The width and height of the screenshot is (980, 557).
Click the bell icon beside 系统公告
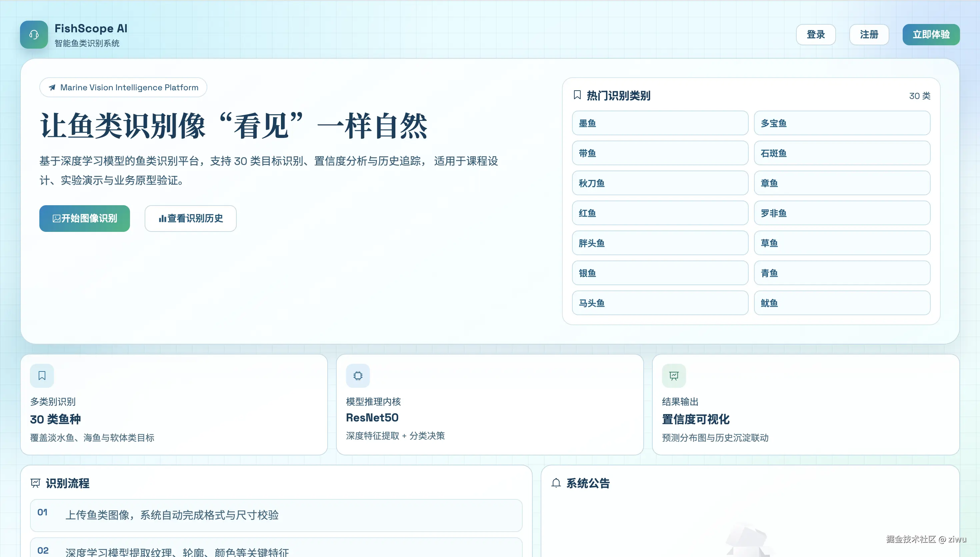point(556,483)
